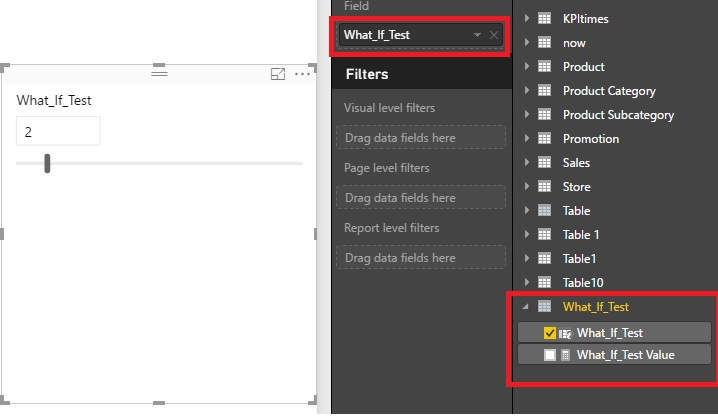Select the Sales table name

pyautogui.click(x=576, y=163)
